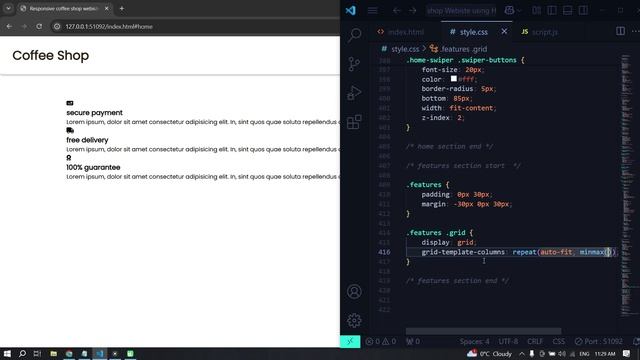Click line 416 grid-template-columns code
This screenshot has height=360, width=640.
[518, 252]
